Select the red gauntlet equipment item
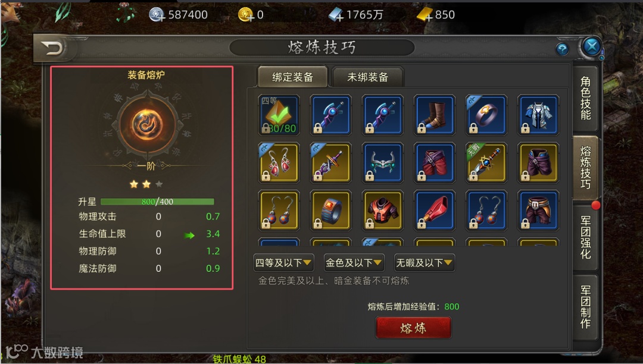This screenshot has width=643, height=364. pos(434,210)
